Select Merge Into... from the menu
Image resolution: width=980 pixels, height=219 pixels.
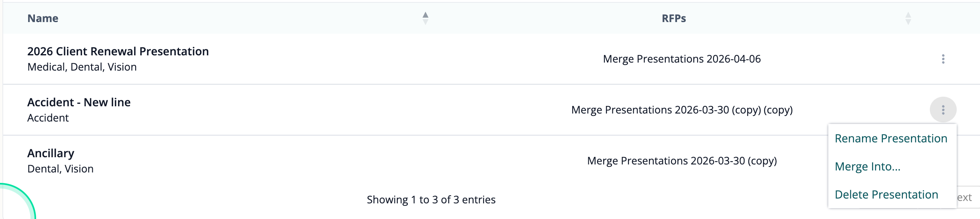click(x=867, y=166)
